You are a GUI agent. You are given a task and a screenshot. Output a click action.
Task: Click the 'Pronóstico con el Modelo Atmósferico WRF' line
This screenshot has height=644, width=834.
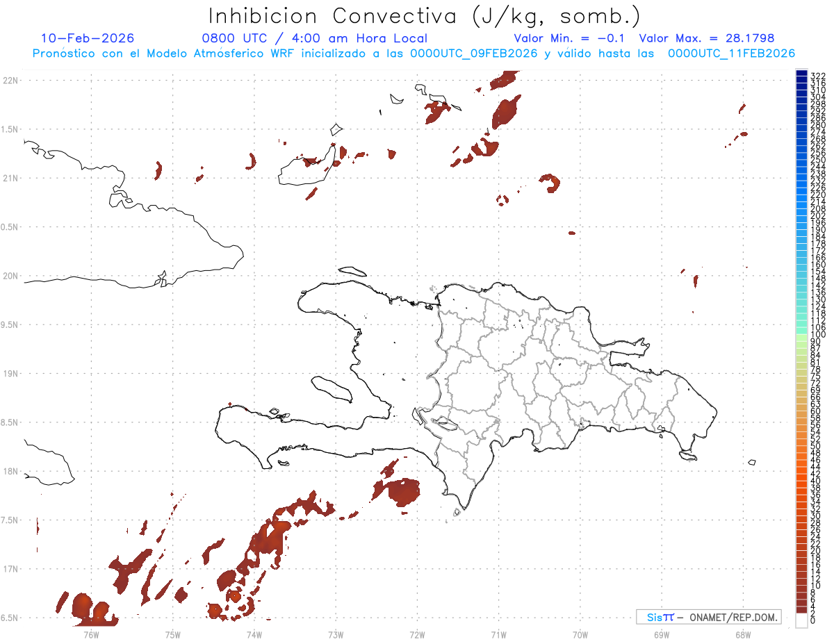[x=414, y=53]
